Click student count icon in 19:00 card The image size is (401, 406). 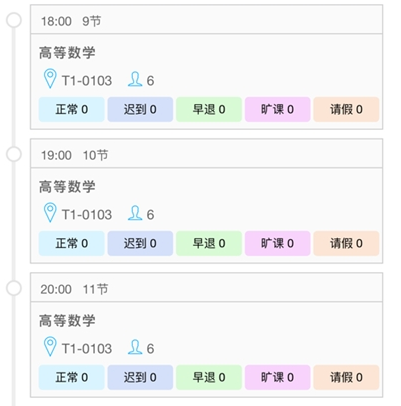click(135, 213)
